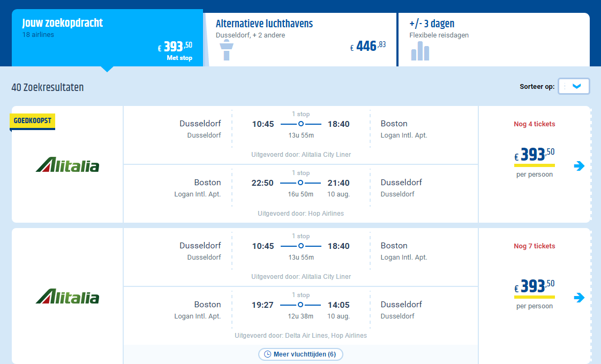The height and width of the screenshot is (364, 601).
Task: Click the 'GOEDKOOPST' yellow badge
Action: point(33,120)
